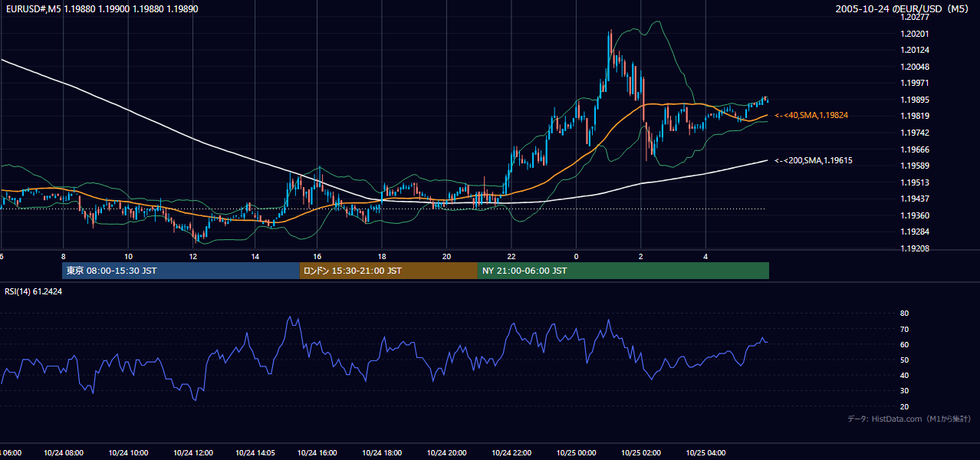Click price axis value 1.19208
980x460 pixels.
pyautogui.click(x=916, y=248)
